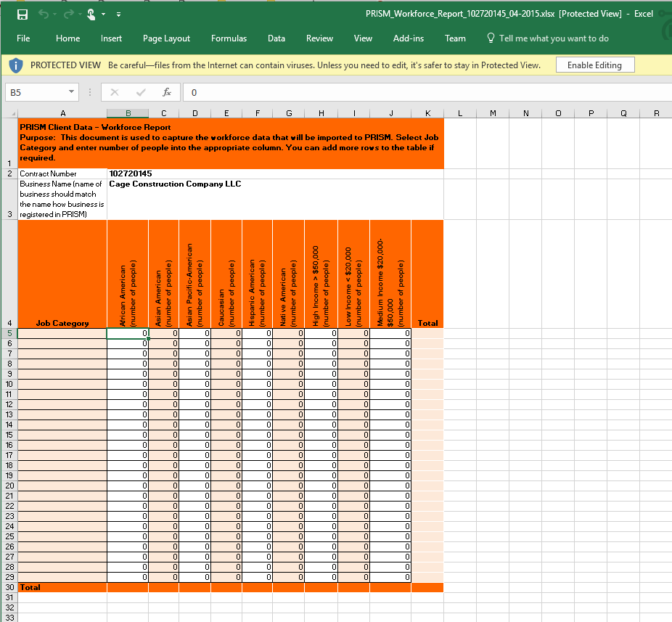Viewport: 672px width, 622px height.
Task: Click the Touch/Mouse Mode icon
Action: pyautogui.click(x=91, y=15)
